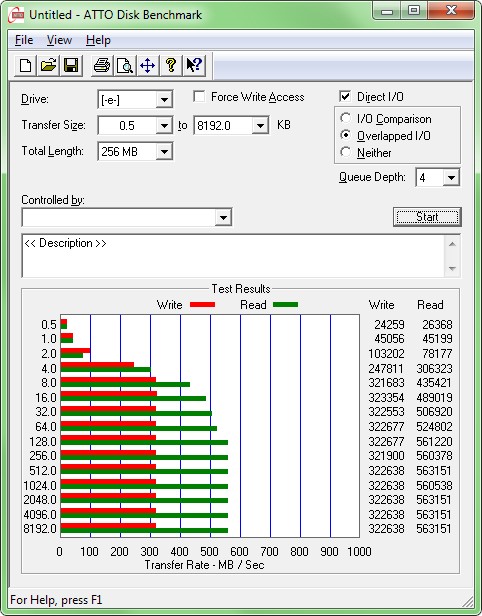Image resolution: width=482 pixels, height=616 pixels.
Task: Click the red Write legend swatch
Action: 202,304
